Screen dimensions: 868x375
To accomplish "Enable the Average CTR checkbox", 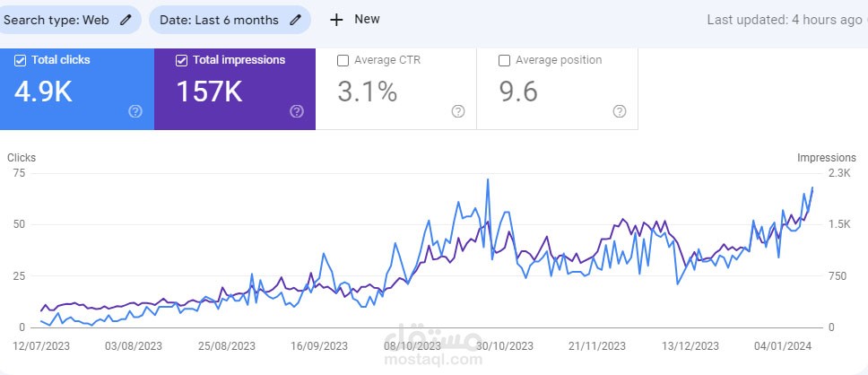I will pos(343,61).
